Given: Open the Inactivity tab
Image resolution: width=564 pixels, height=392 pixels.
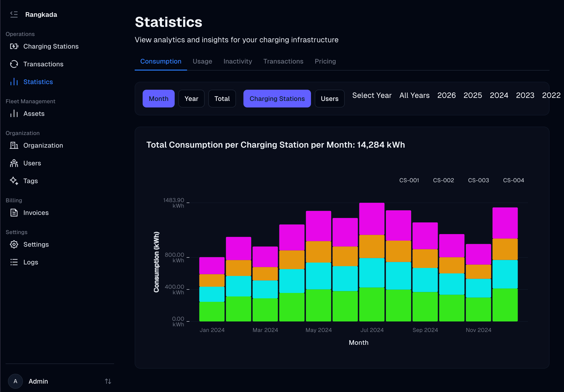Looking at the screenshot, I should click(x=238, y=61).
